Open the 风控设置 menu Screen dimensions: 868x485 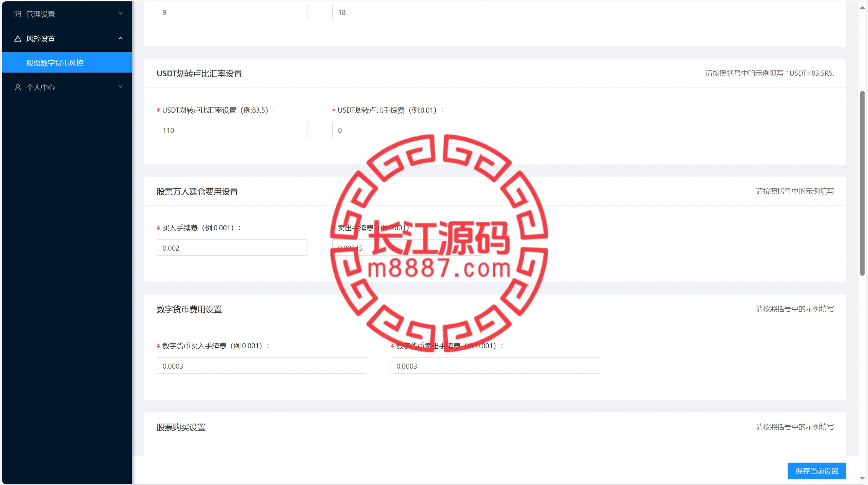pyautogui.click(x=67, y=38)
